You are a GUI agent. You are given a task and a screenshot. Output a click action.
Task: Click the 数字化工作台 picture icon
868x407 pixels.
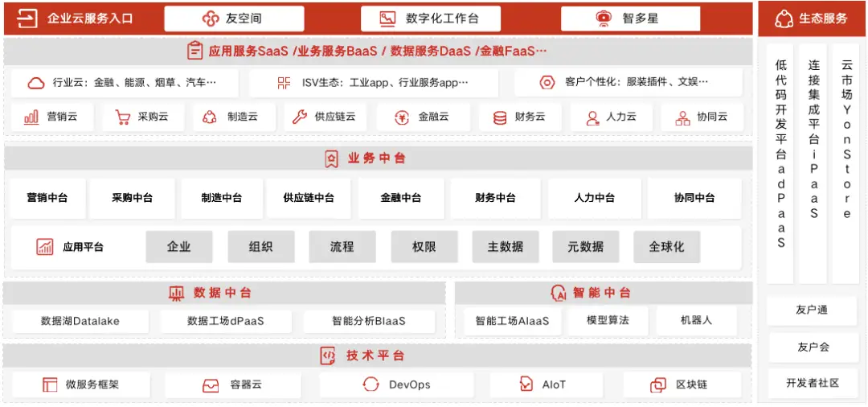tap(387, 18)
